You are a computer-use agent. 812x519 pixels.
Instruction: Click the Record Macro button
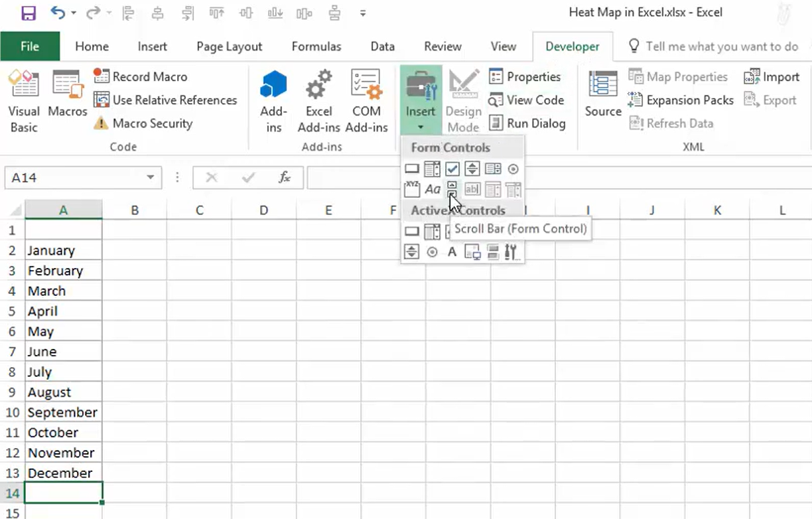click(x=140, y=77)
